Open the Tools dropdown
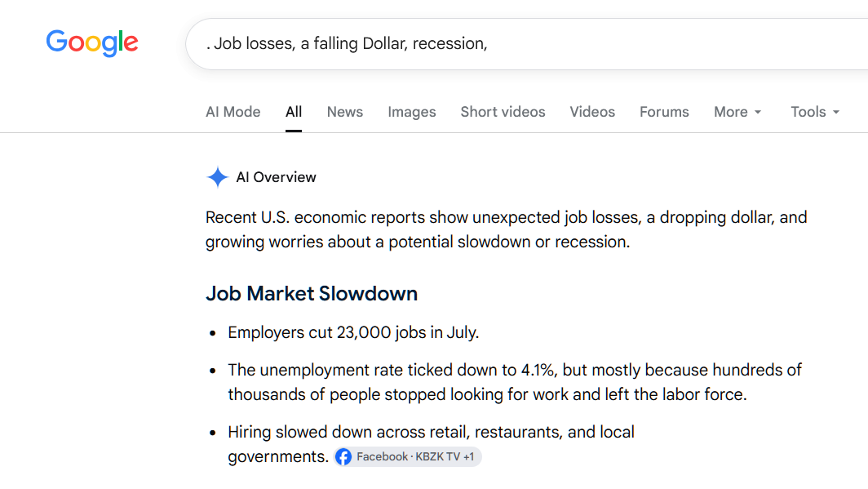868x489 pixels. (815, 112)
